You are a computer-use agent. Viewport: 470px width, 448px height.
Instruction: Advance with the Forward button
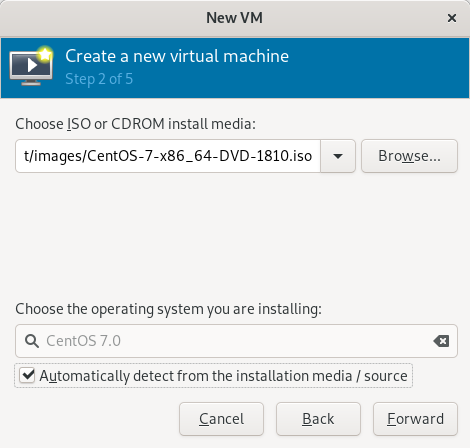[x=415, y=419]
